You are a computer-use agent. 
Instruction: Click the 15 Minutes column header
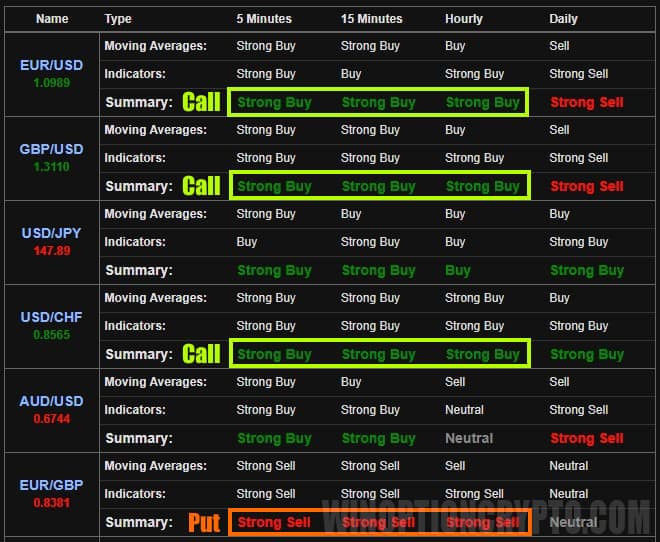pos(371,19)
